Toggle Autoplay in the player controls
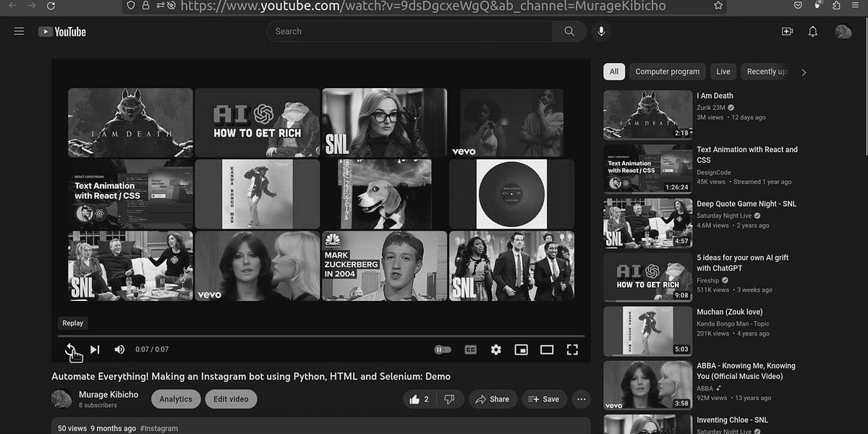 (442, 349)
